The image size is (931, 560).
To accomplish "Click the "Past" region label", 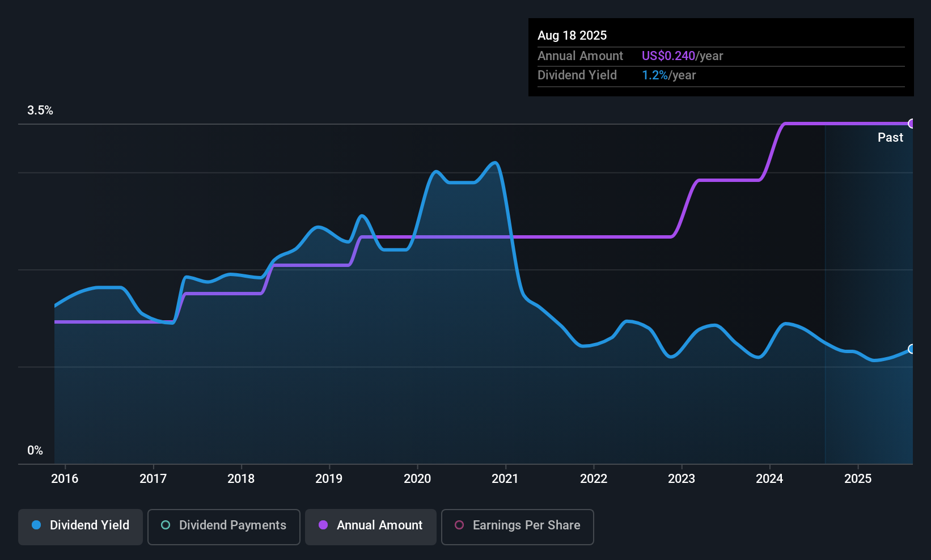I will point(890,138).
